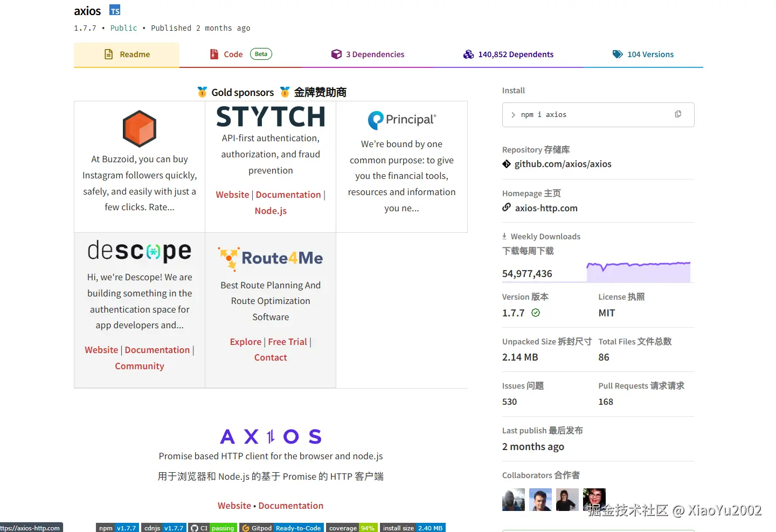The height and width of the screenshot is (532, 776).
Task: View the 140,852 Dependents tab
Action: pos(508,54)
